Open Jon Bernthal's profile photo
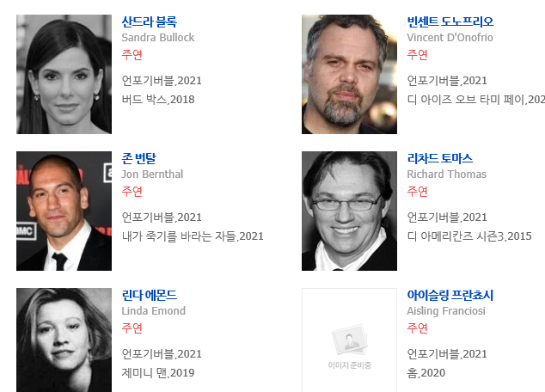 [64, 211]
